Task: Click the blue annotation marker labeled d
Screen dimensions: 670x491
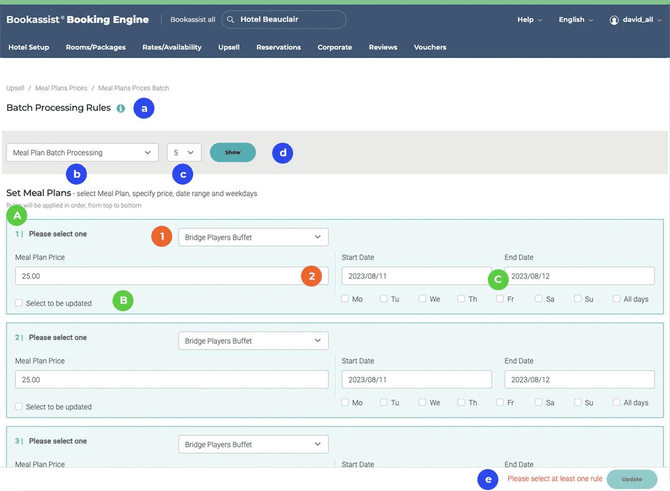Action: [x=283, y=153]
